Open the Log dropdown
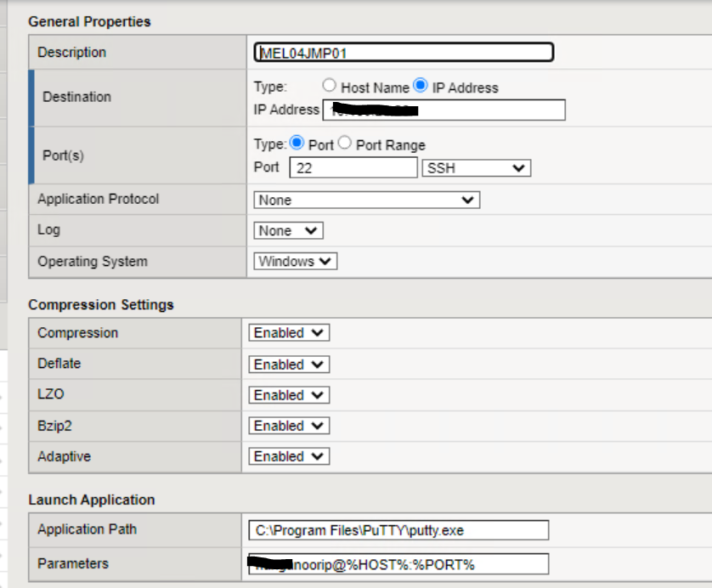The width and height of the screenshot is (712, 588). tap(288, 230)
